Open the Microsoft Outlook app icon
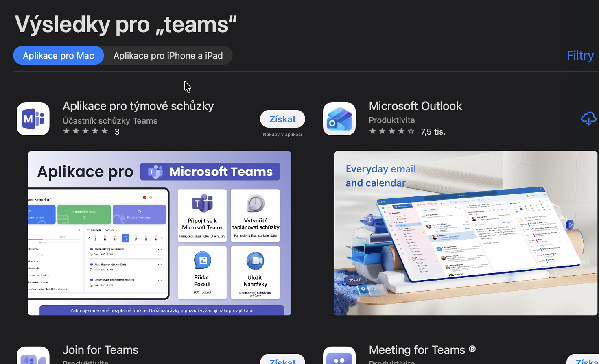This screenshot has width=599, height=364. (x=339, y=119)
